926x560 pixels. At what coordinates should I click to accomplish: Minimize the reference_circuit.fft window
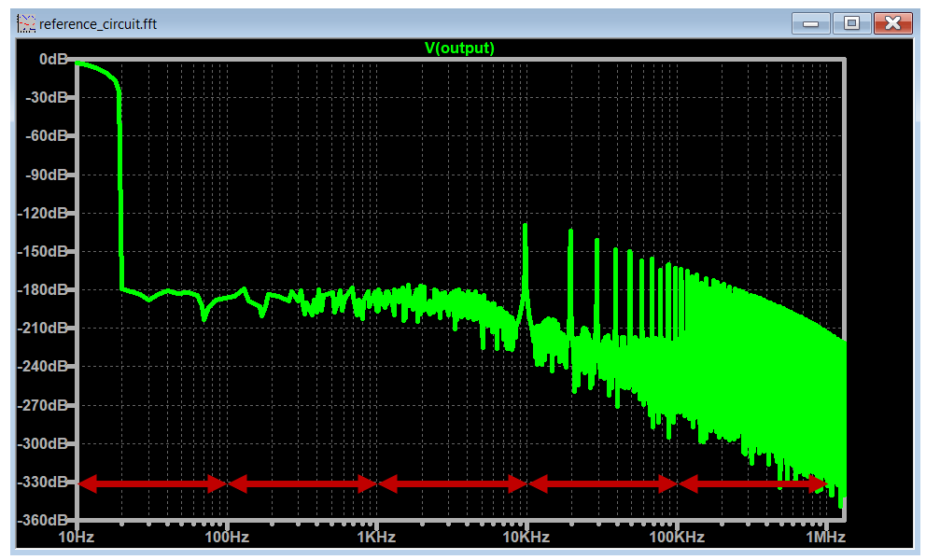(809, 23)
